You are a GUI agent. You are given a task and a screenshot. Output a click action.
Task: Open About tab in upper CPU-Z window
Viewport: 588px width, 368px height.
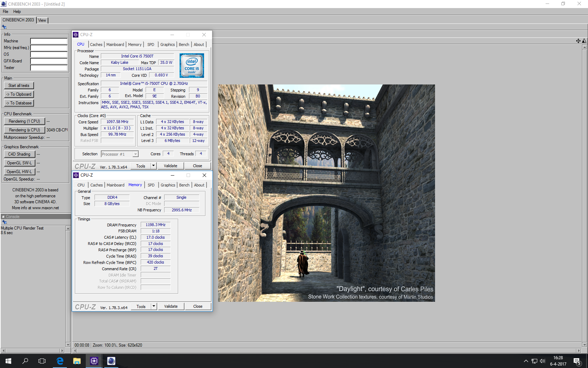(199, 45)
